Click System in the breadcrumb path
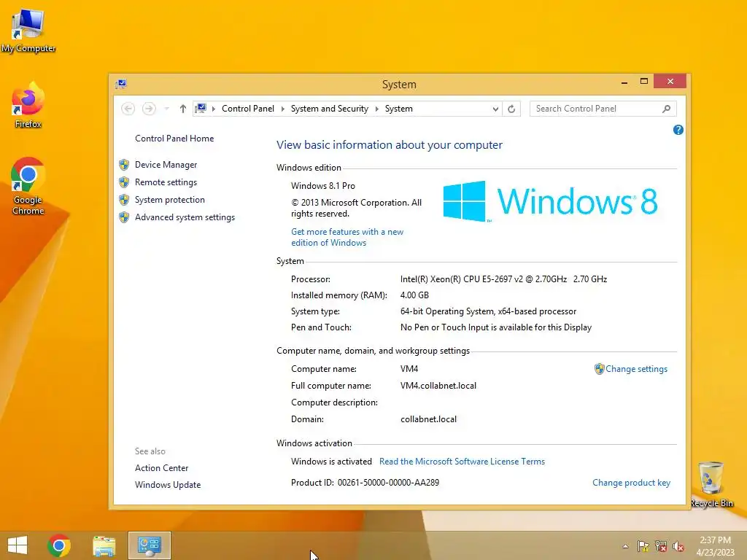Screen dimensions: 747x560 [x=399, y=109]
